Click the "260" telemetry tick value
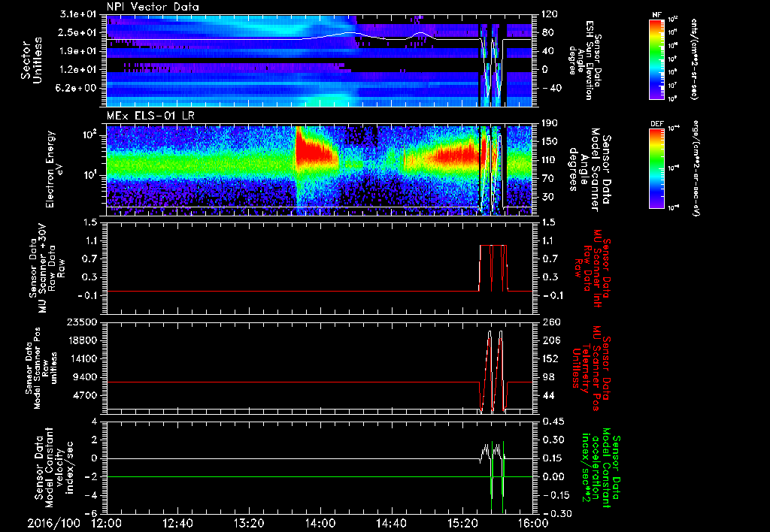The height and width of the screenshot is (532, 770). [550, 322]
